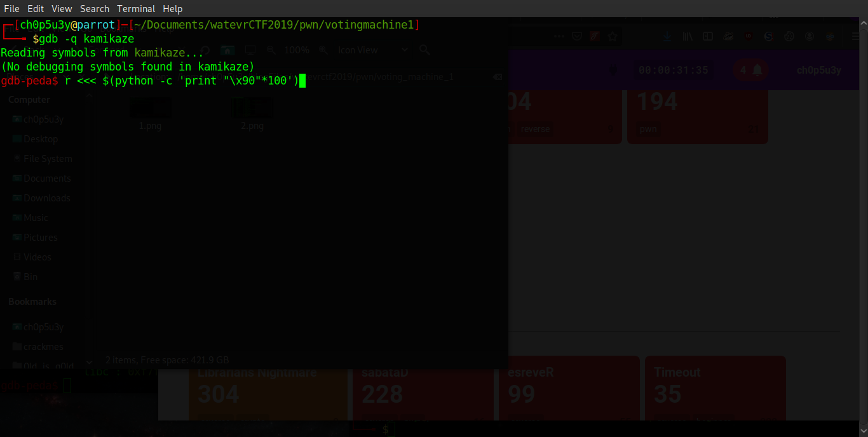Click the ch0p5u3y username link
Viewport: 868px width, 437px height.
tap(818, 70)
